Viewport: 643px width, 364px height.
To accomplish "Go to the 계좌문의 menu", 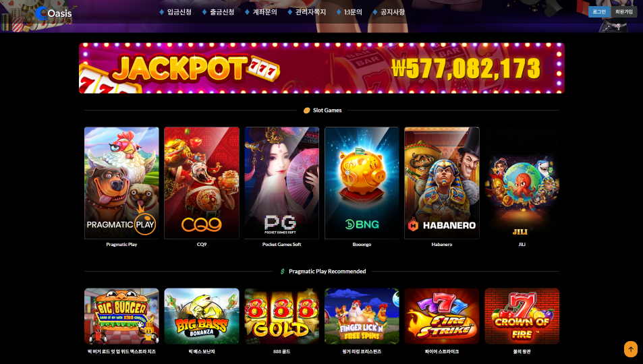I will [261, 12].
